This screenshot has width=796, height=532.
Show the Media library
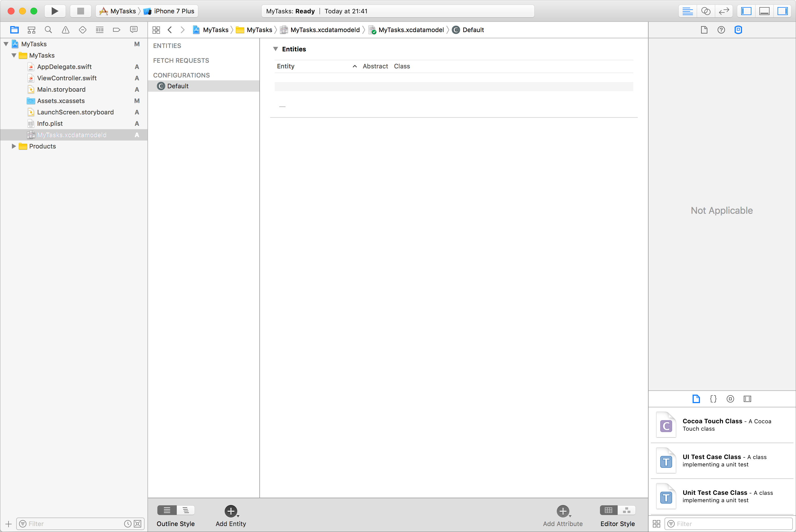tap(747, 399)
